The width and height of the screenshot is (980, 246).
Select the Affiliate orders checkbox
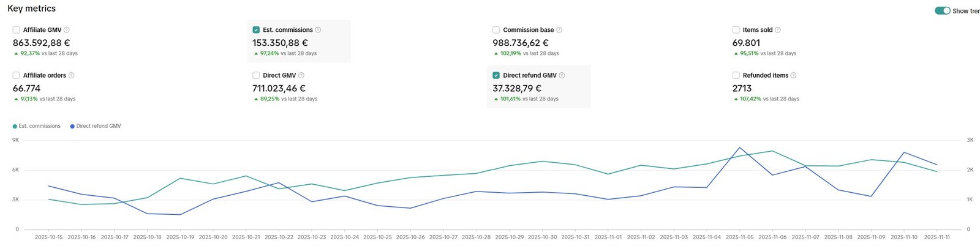click(16, 75)
